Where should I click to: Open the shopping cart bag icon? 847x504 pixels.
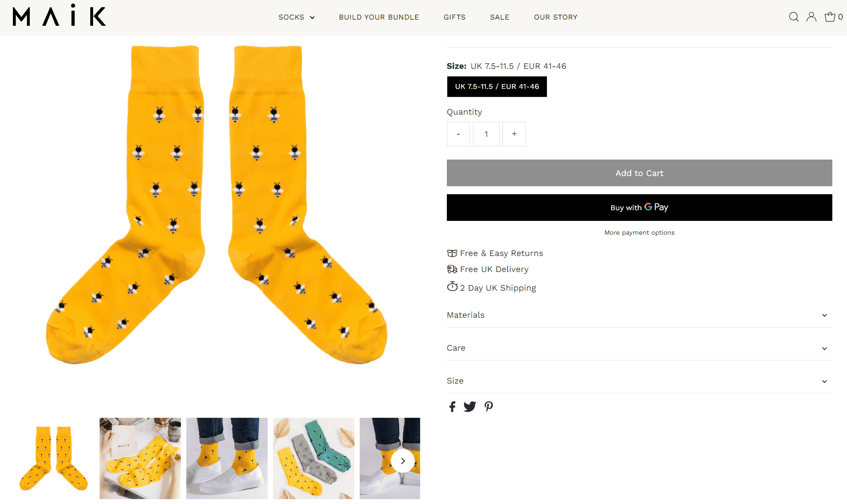point(830,17)
